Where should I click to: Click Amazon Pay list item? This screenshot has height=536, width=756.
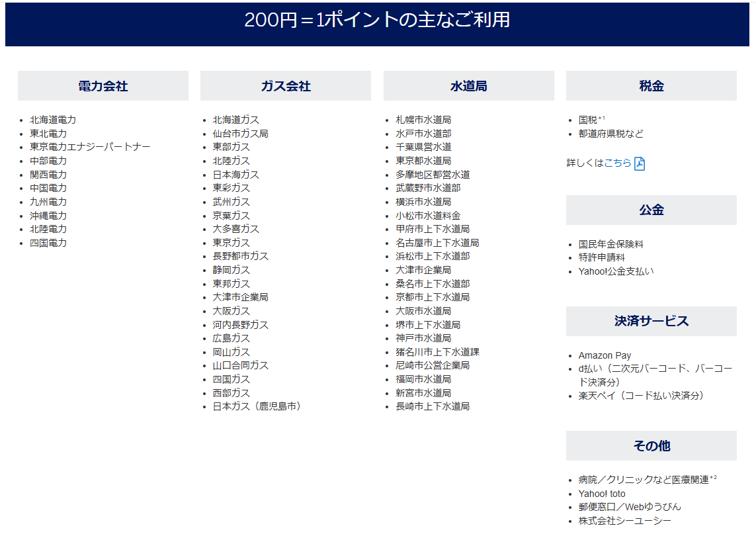click(x=605, y=355)
